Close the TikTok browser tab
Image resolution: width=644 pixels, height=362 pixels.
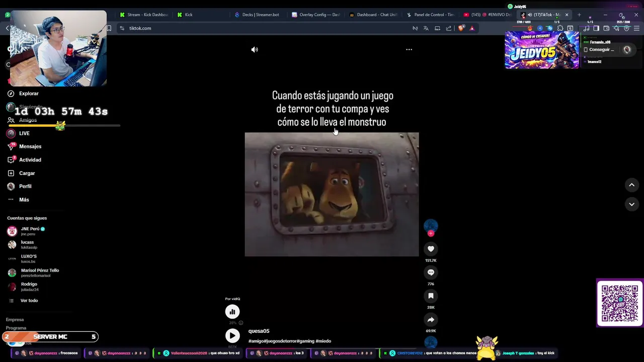point(567,15)
